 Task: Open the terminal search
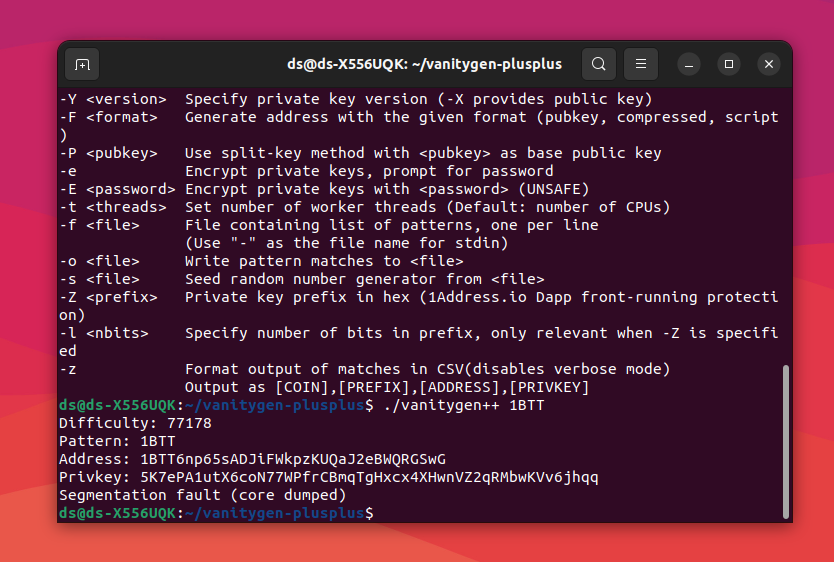click(x=598, y=64)
